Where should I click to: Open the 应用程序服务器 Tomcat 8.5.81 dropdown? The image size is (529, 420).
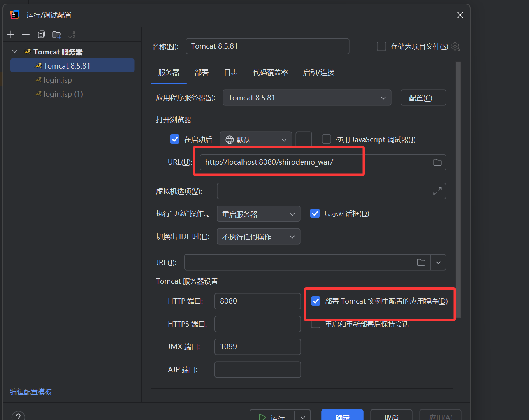pyautogui.click(x=307, y=98)
